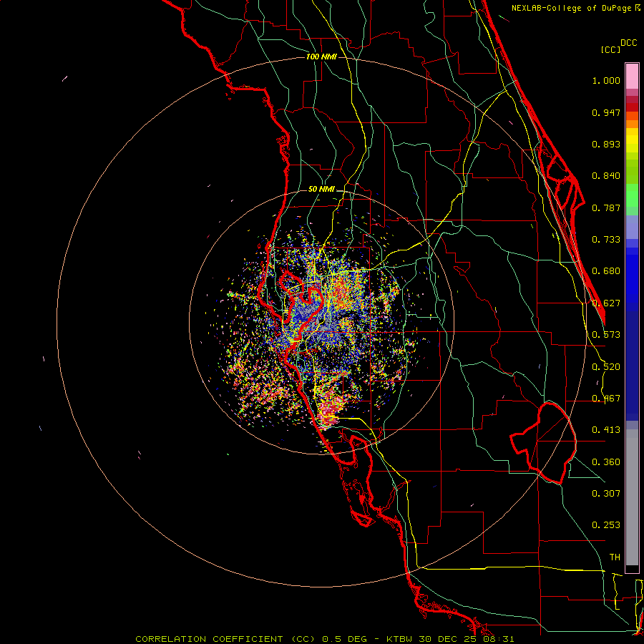Screen dimensions: 644x644
Task: Click the 0.680 color scale value
Action: click(x=606, y=271)
